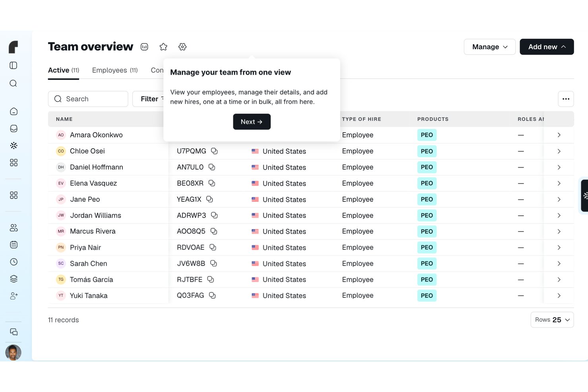Screen dimensions: 588x392
Task: Sort by the NAME column header
Action: pyautogui.click(x=64, y=119)
